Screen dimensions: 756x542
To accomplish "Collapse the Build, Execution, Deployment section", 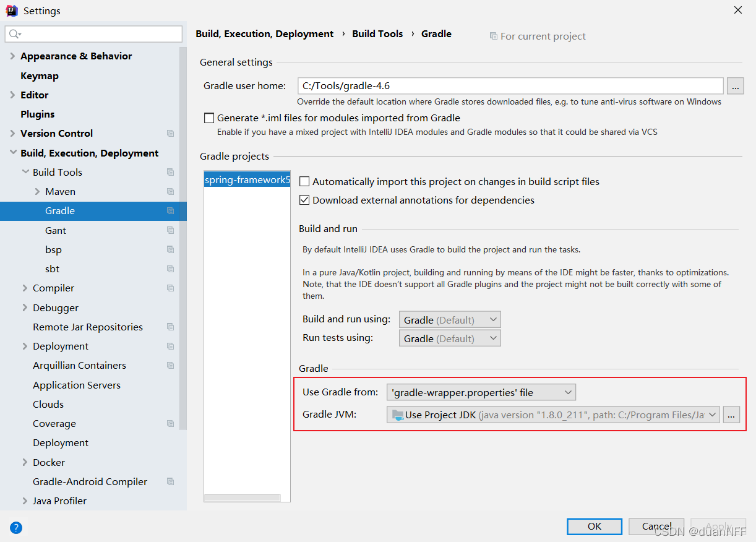I will 12,153.
